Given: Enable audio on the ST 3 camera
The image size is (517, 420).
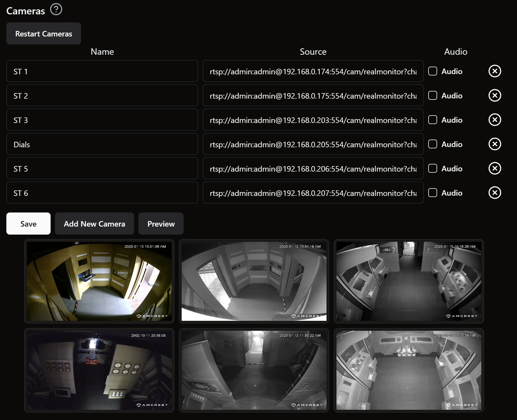Looking at the screenshot, I should tap(433, 120).
